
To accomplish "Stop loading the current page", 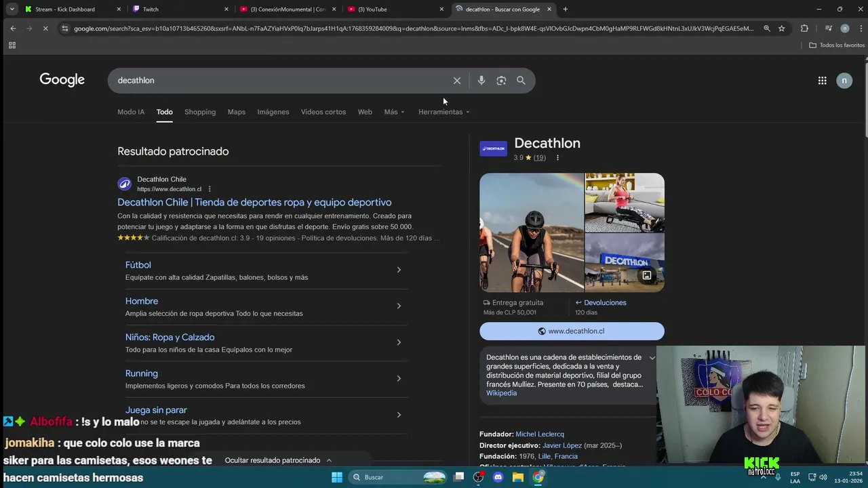I will 45,28.
